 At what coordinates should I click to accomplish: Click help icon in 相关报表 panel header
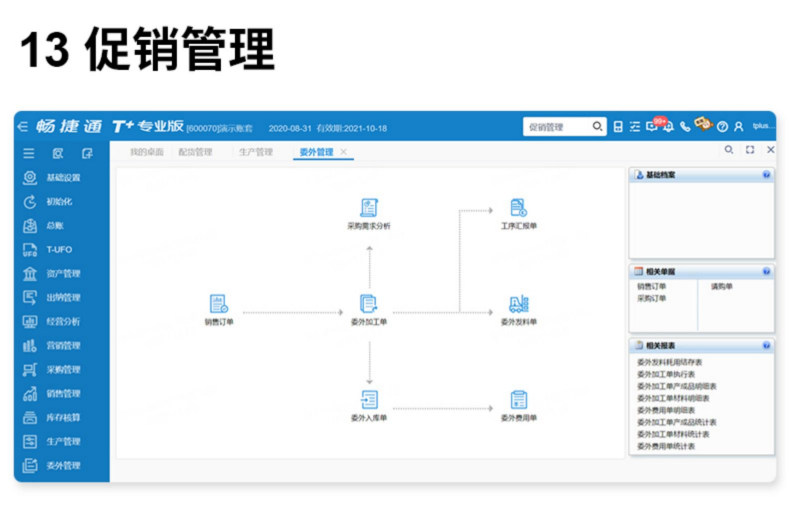766,346
